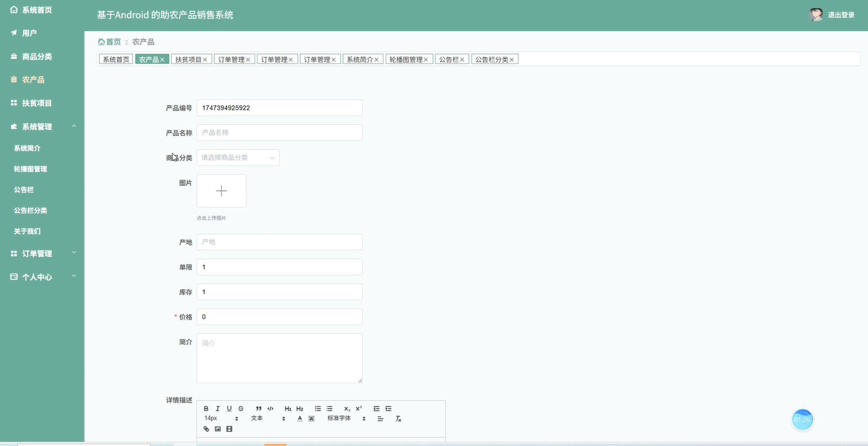
Task: Close the 公告栏分类 tab
Action: [512, 60]
